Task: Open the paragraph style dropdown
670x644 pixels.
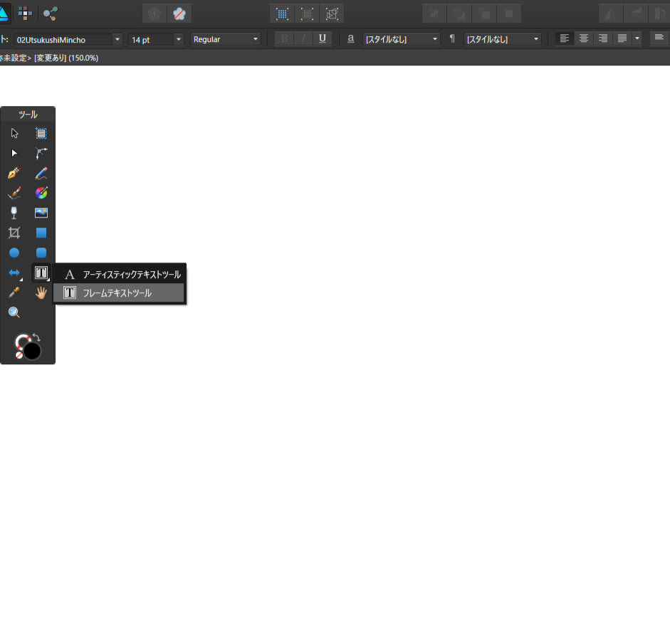Action: pyautogui.click(x=503, y=39)
